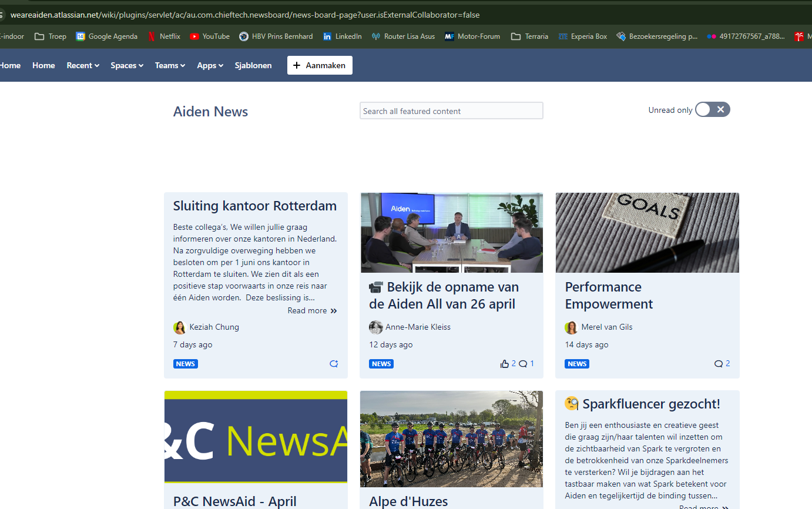Like the Aiden All recording post
The height and width of the screenshot is (509, 812).
[x=504, y=364]
